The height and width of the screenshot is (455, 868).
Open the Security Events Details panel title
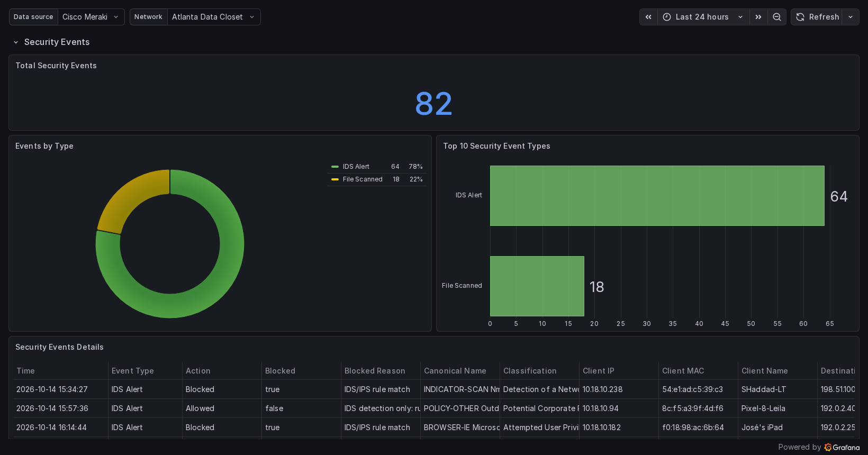pos(59,347)
